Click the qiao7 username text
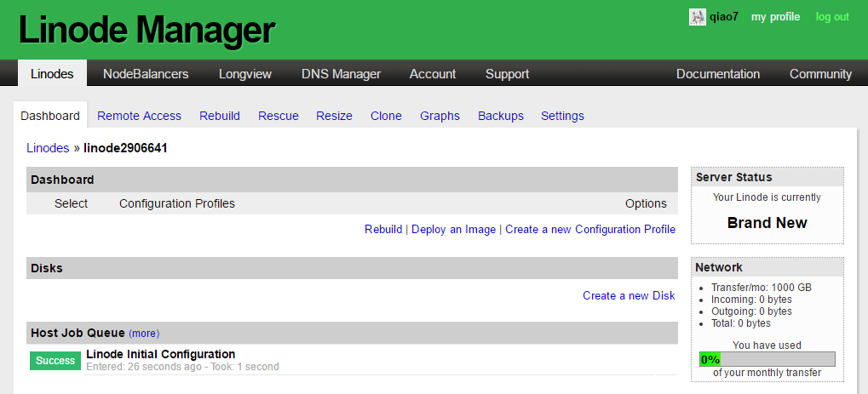 click(724, 17)
